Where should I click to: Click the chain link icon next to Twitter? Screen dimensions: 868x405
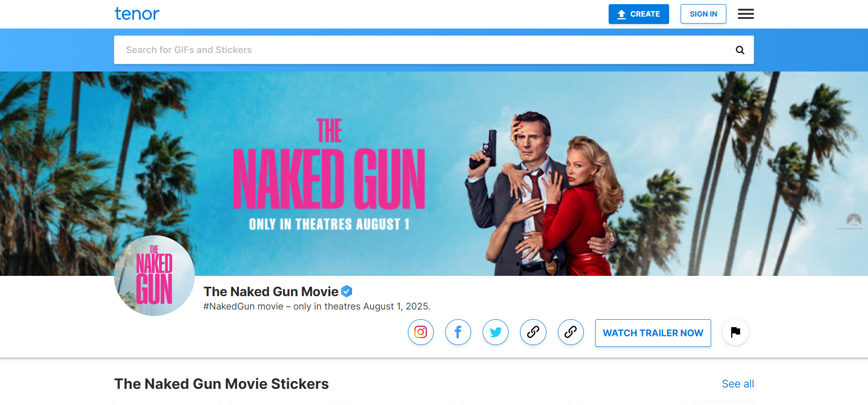[x=533, y=332]
